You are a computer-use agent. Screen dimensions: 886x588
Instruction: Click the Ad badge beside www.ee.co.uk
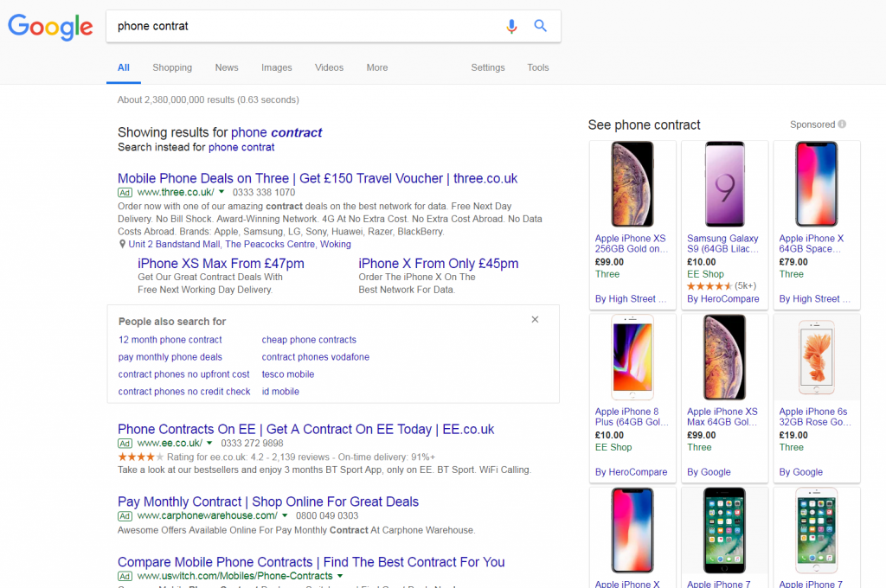125,444
